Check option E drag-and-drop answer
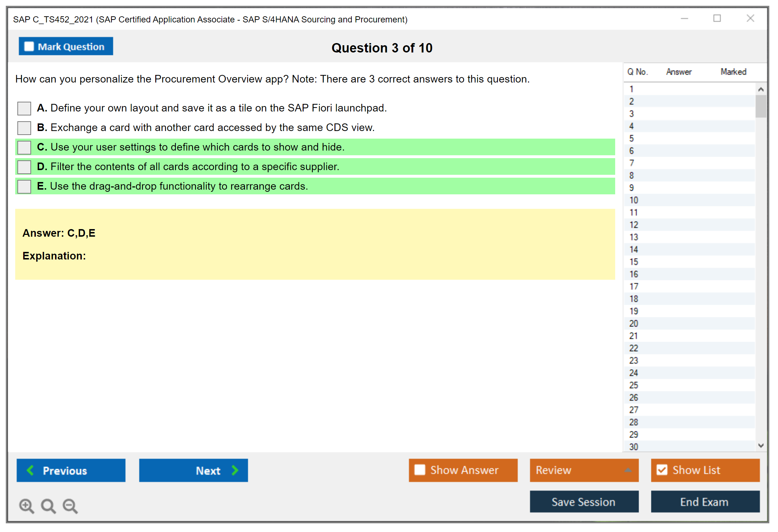This screenshot has height=532, width=778. pos(24,186)
